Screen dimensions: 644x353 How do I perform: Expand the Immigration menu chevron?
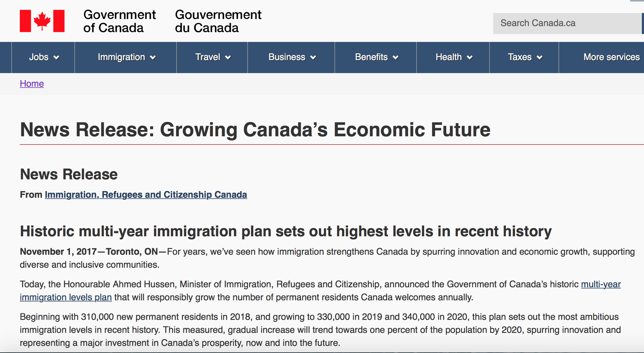tap(153, 58)
